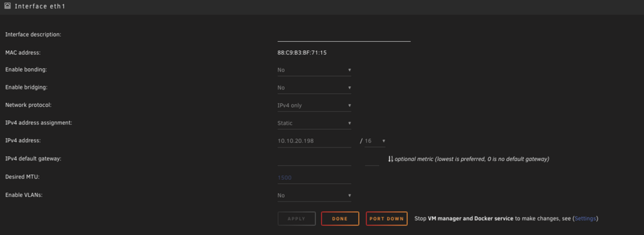Click the DONE button
The image size is (644, 235).
pyautogui.click(x=340, y=218)
